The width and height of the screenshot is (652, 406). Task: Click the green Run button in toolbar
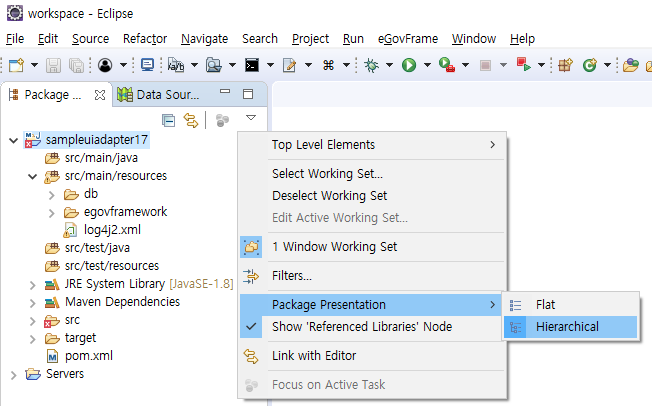408,65
